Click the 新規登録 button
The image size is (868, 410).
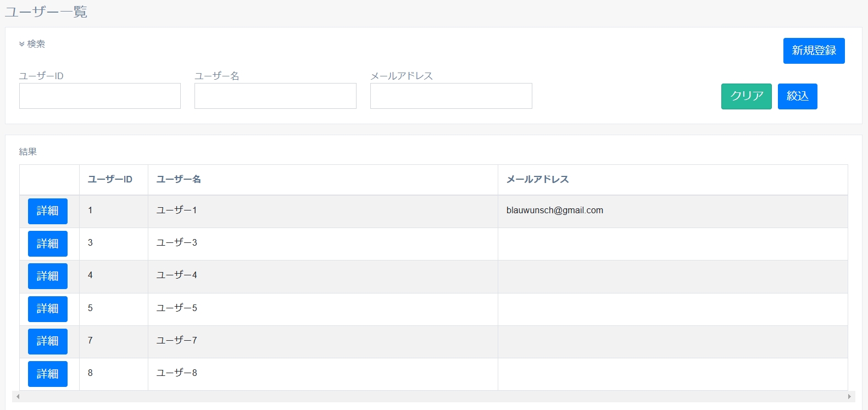point(814,51)
